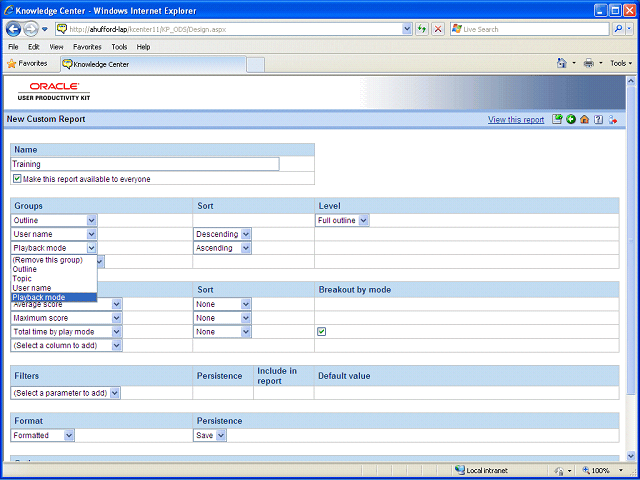Open help via the question mark icon

tap(598, 119)
